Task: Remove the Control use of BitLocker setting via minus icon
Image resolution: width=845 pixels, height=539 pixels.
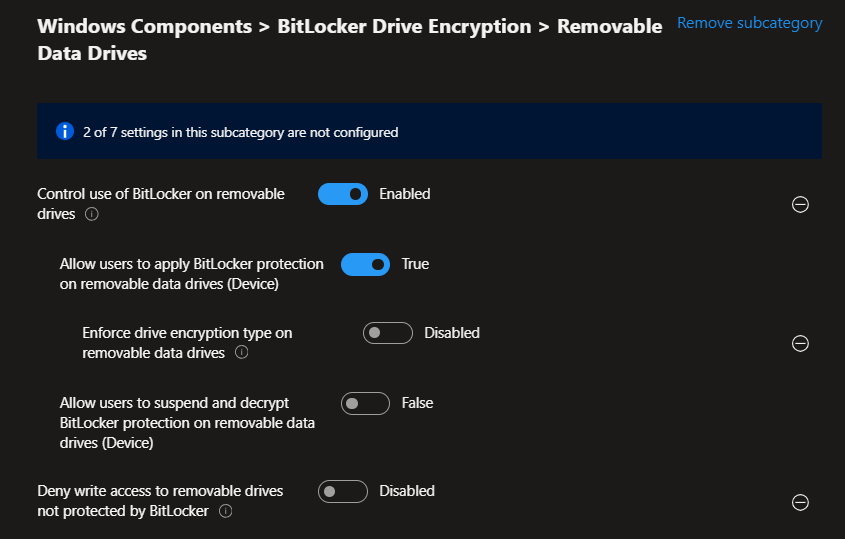Action: tap(800, 204)
